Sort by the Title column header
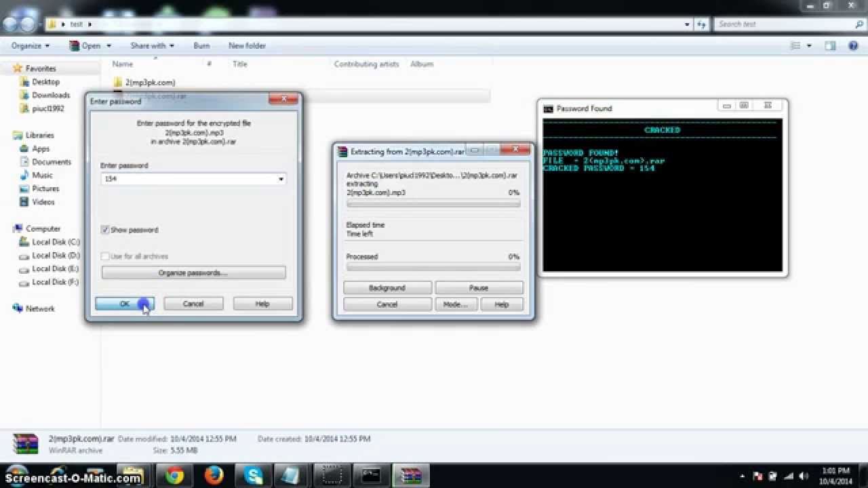Viewport: 868px width, 488px height. click(240, 64)
